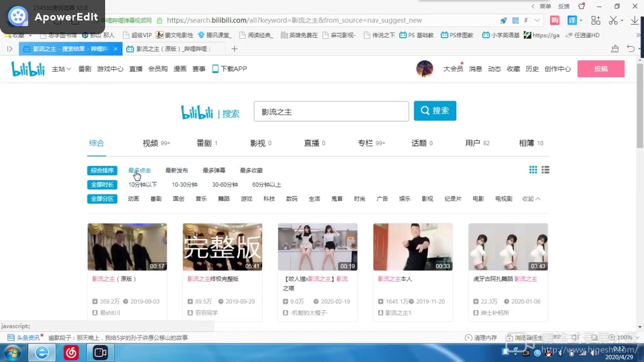Expand the address bar dropdown arrow
Screen dimensions: 644x362
point(537,21)
